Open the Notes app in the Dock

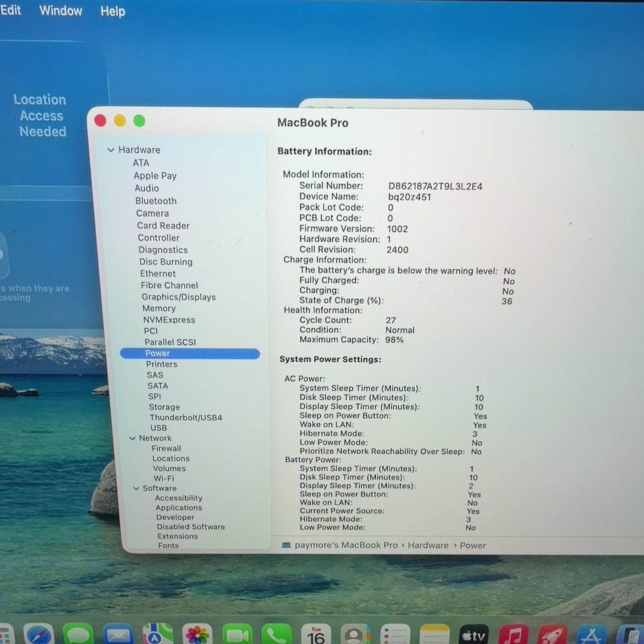coord(434,635)
